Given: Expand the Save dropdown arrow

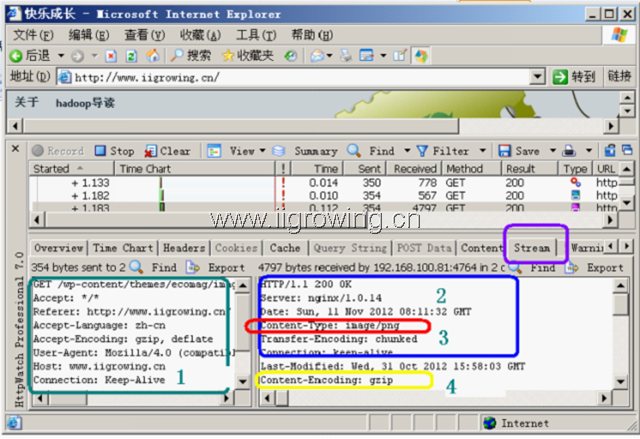Looking at the screenshot, I should pyautogui.click(x=553, y=151).
